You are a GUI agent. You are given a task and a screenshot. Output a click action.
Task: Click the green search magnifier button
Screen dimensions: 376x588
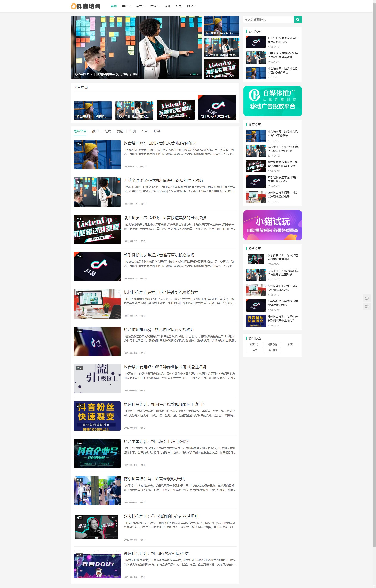(297, 20)
